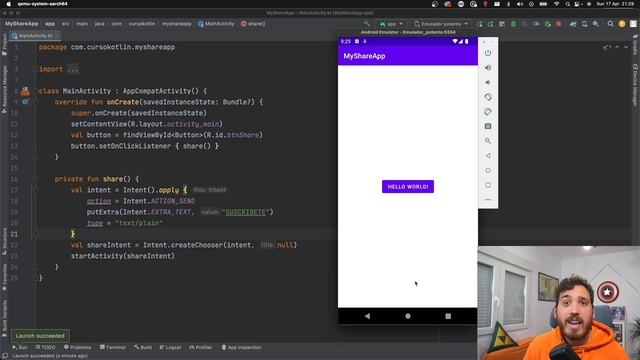Click the Apply Code Changes icon

(502, 24)
